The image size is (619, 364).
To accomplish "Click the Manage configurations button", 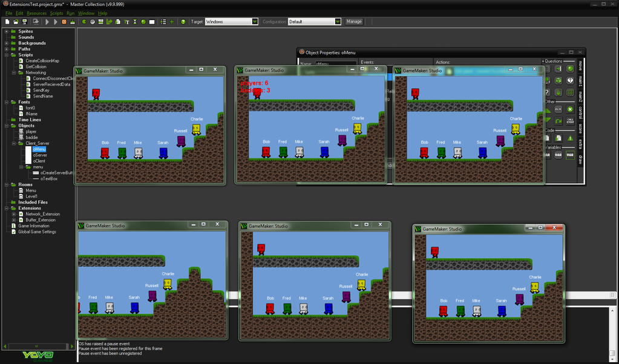I will 354,22.
